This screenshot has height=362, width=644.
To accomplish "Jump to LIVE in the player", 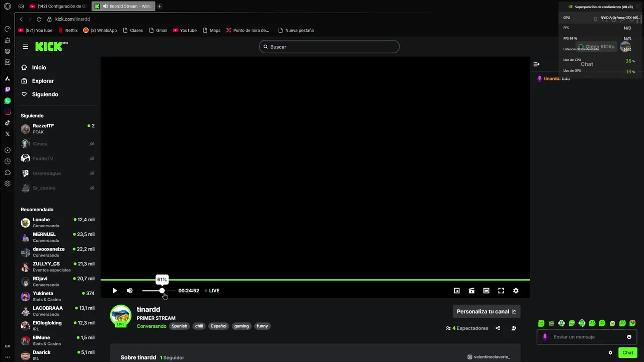I will [x=212, y=291].
